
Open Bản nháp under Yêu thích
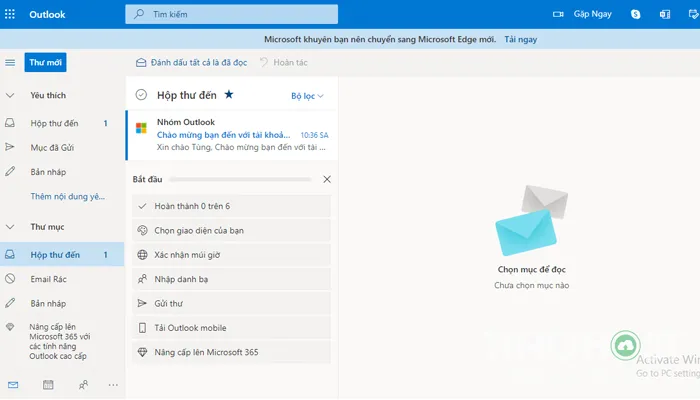click(x=62, y=172)
